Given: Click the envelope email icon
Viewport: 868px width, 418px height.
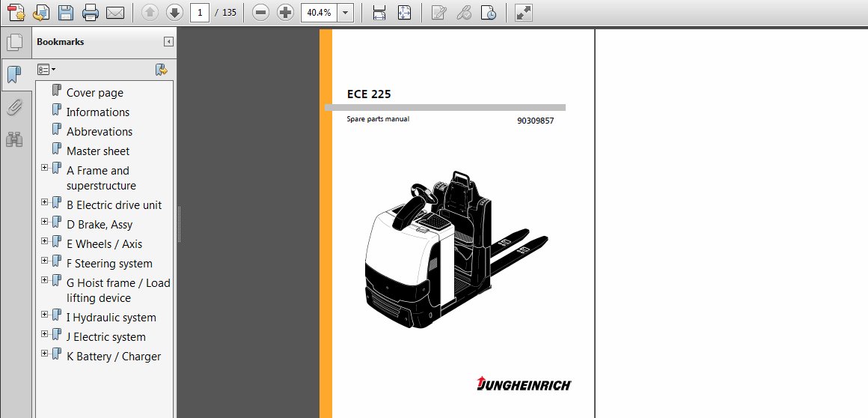Looking at the screenshot, I should tap(115, 12).
